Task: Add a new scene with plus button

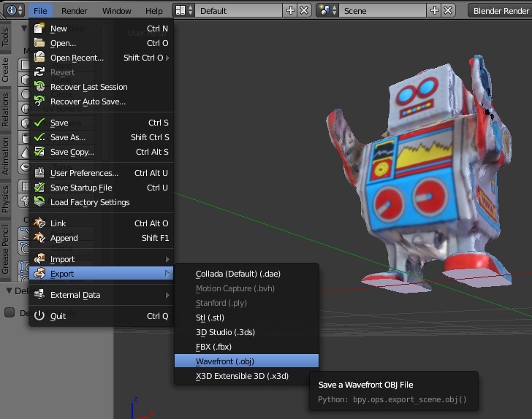Action: (436, 11)
